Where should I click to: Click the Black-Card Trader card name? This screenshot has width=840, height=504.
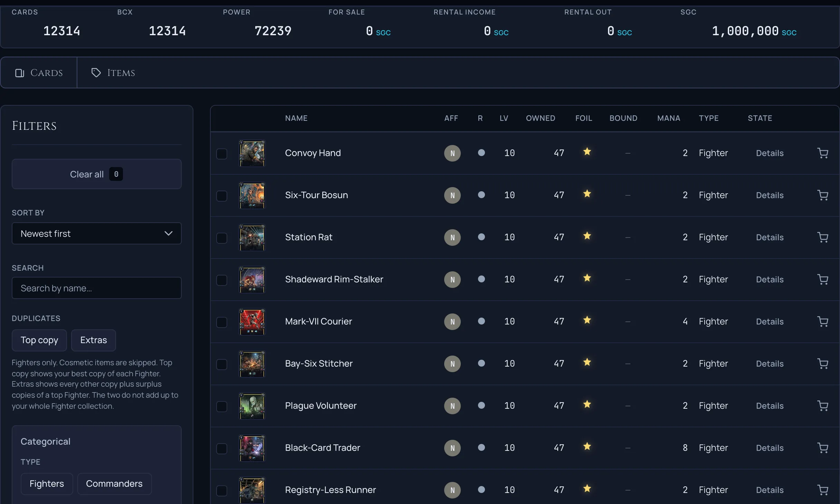[x=323, y=448]
